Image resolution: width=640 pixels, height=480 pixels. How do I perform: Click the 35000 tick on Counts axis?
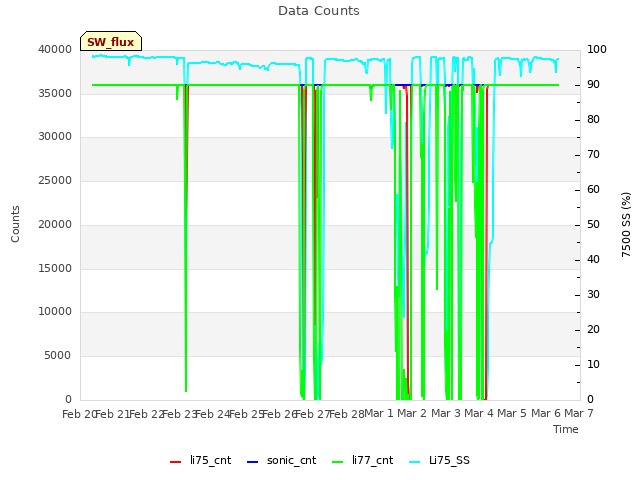point(55,93)
